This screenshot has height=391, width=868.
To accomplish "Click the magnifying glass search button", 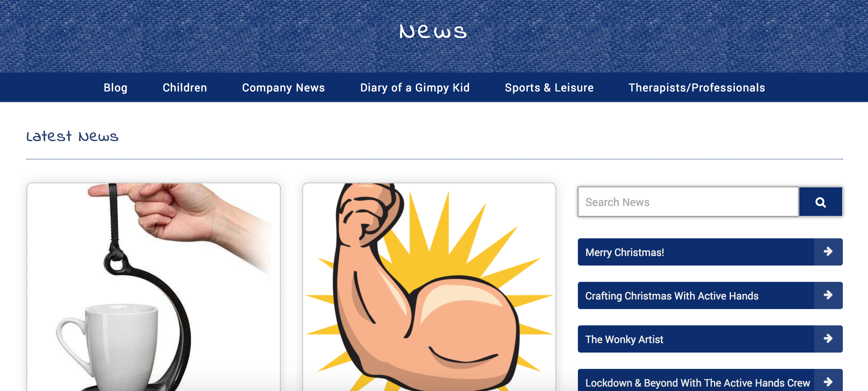I will (x=820, y=202).
